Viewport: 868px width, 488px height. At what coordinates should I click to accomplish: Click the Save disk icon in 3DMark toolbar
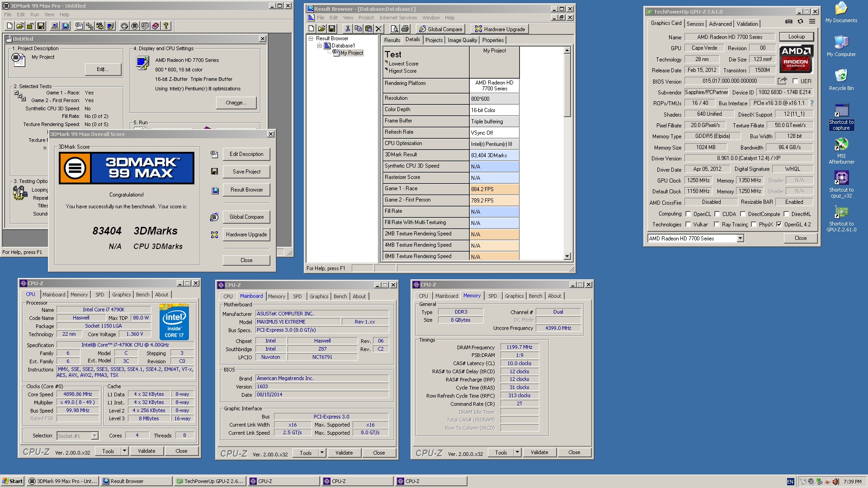[x=41, y=26]
